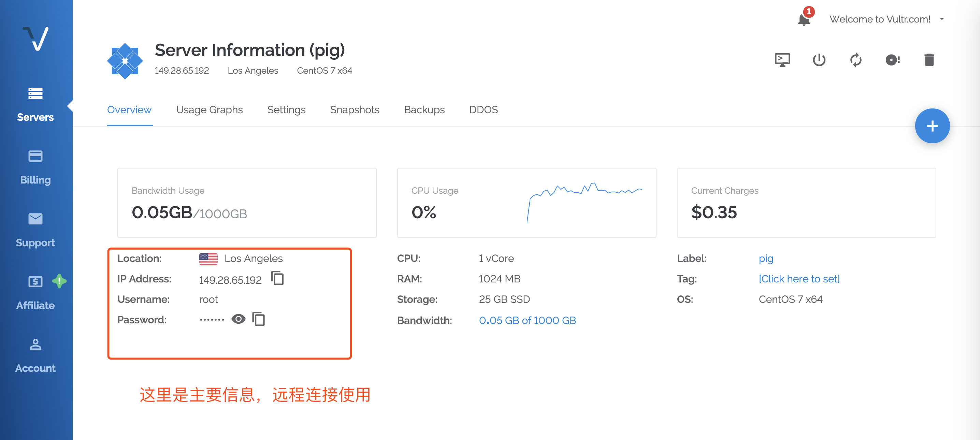Deploy new instance with the plus button
Screen dimensions: 980x440
click(x=932, y=126)
